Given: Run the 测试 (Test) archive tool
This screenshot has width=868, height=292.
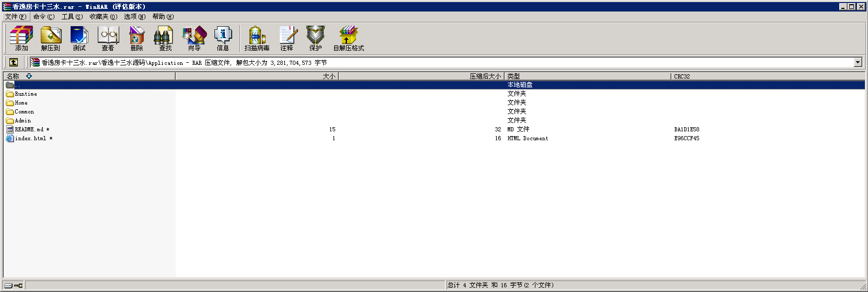Looking at the screenshot, I should pos(79,38).
